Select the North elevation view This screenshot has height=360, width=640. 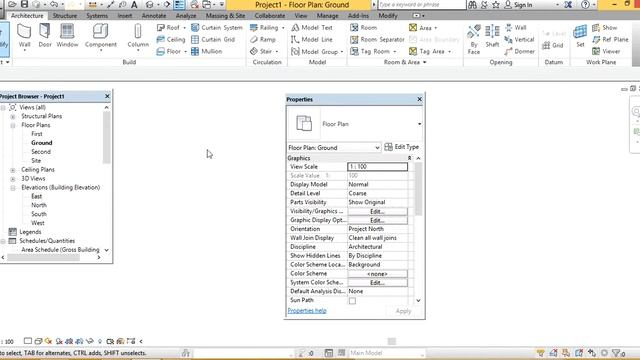pos(39,205)
